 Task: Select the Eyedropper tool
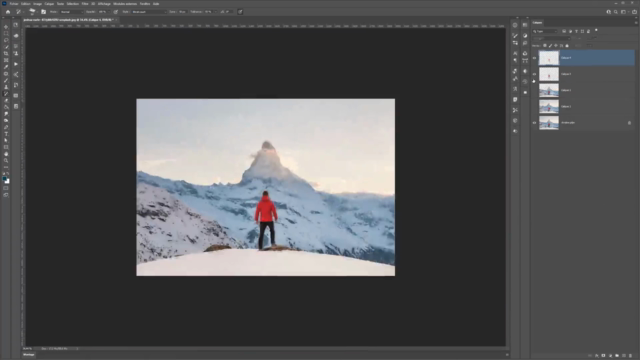[6, 67]
